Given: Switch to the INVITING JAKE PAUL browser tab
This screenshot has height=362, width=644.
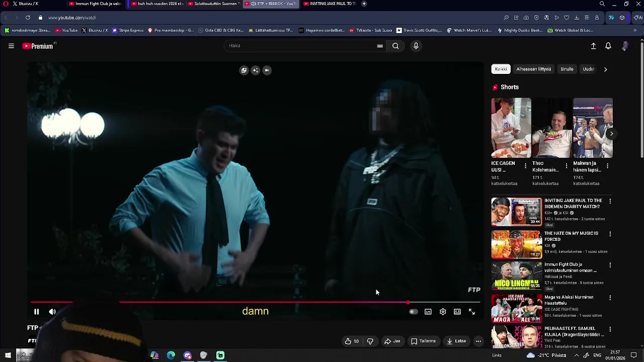Looking at the screenshot, I should click(x=330, y=4).
